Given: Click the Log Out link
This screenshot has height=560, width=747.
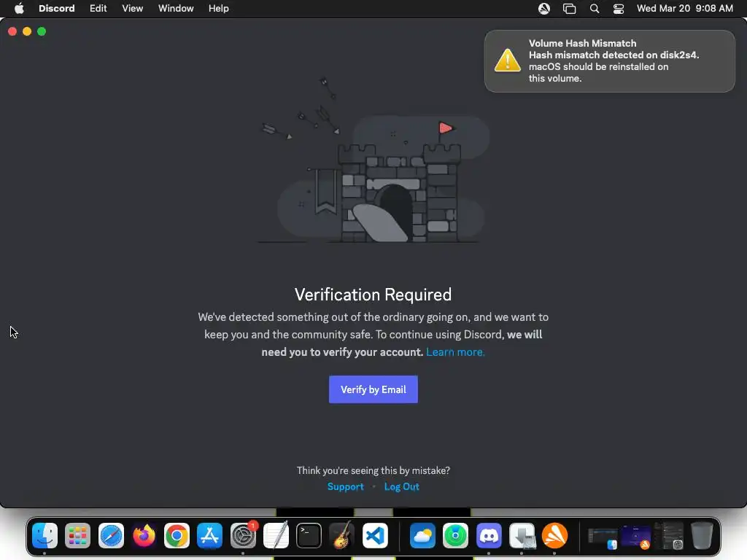Looking at the screenshot, I should (x=402, y=486).
